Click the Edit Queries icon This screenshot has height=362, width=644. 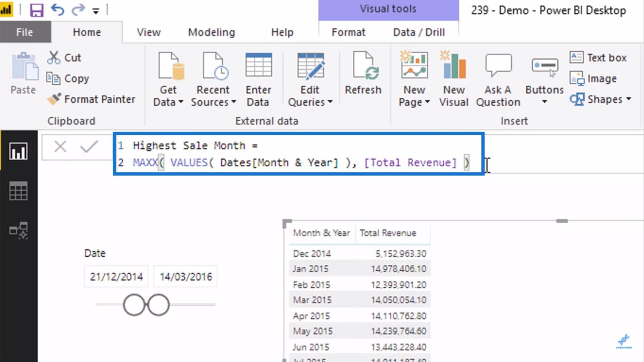[311, 67]
